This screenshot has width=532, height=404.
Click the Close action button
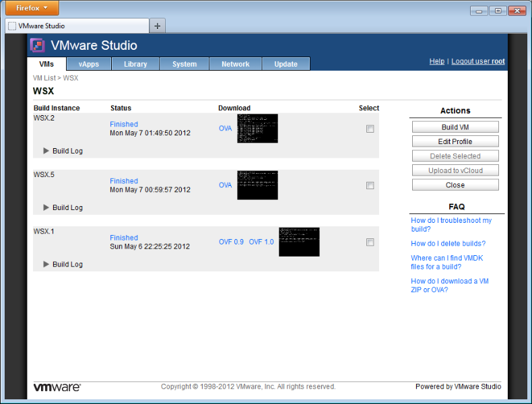pyautogui.click(x=455, y=185)
